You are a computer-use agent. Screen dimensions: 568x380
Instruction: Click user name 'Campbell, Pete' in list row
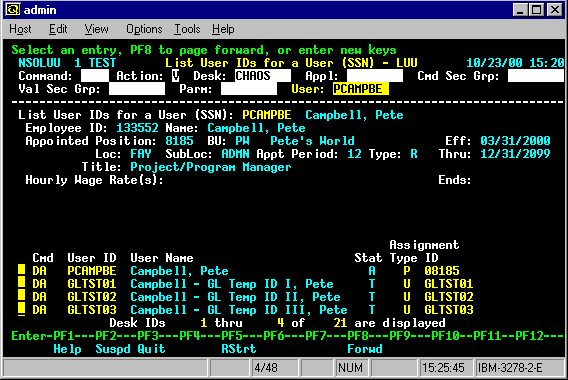pyautogui.click(x=179, y=271)
